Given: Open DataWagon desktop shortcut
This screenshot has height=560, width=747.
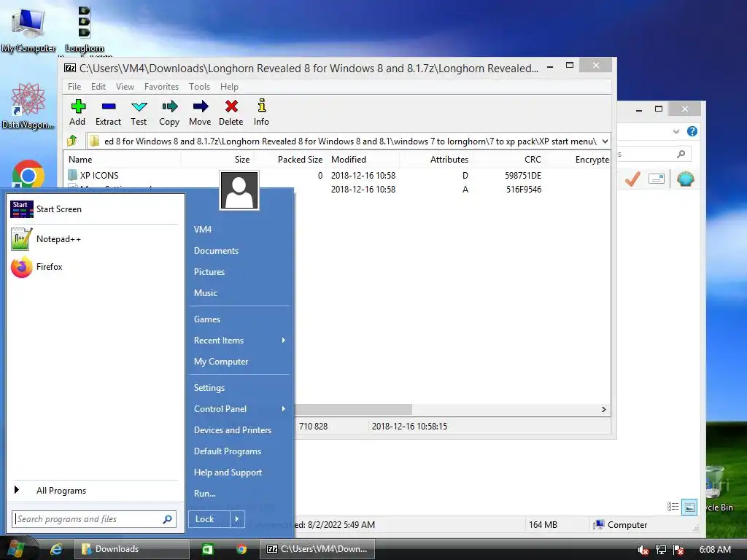Looking at the screenshot, I should [28, 106].
